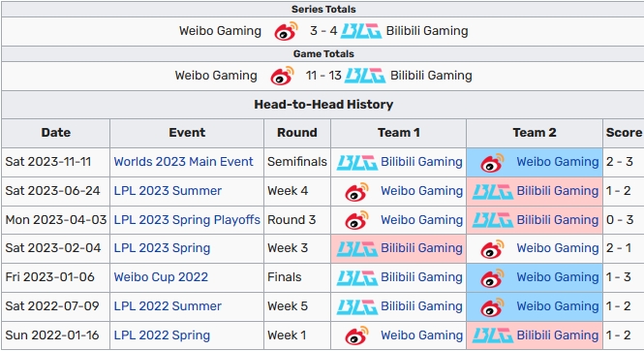The width and height of the screenshot is (644, 351).
Task: Click BLG logo in Team 2 of Spring Playoffs row
Action: [x=493, y=220]
